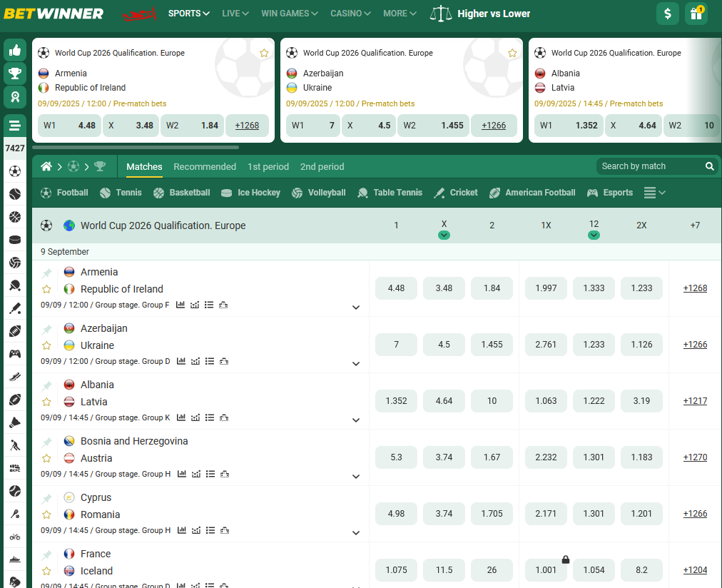Open the thumbs-up recommended sidebar icon
Image resolution: width=722 pixels, height=588 pixels.
(x=15, y=50)
